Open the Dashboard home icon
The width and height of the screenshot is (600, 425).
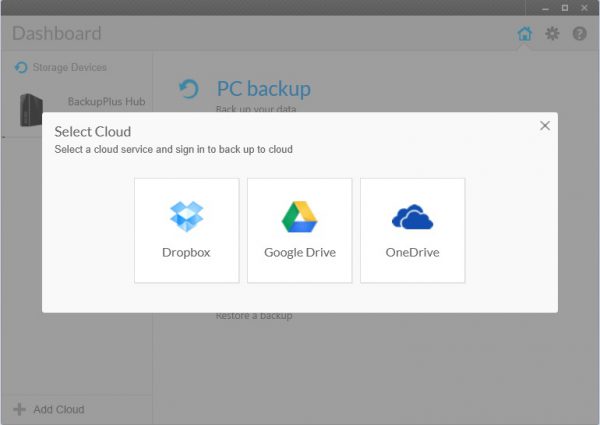coord(525,34)
